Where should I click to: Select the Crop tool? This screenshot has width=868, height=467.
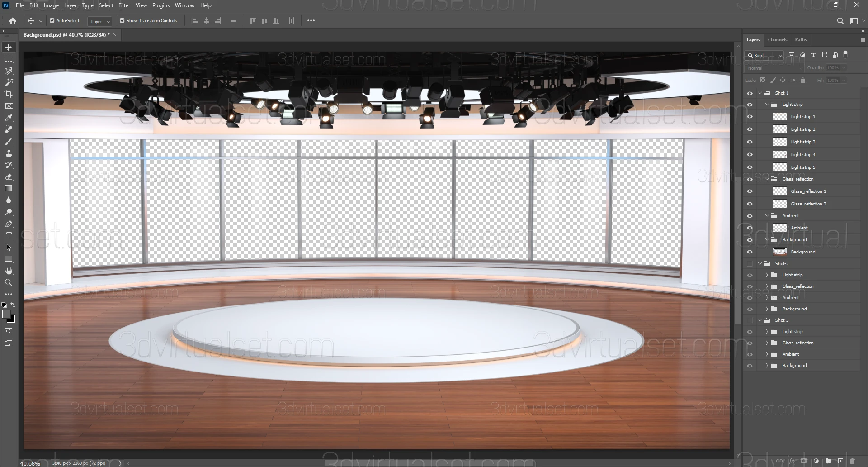click(9, 94)
